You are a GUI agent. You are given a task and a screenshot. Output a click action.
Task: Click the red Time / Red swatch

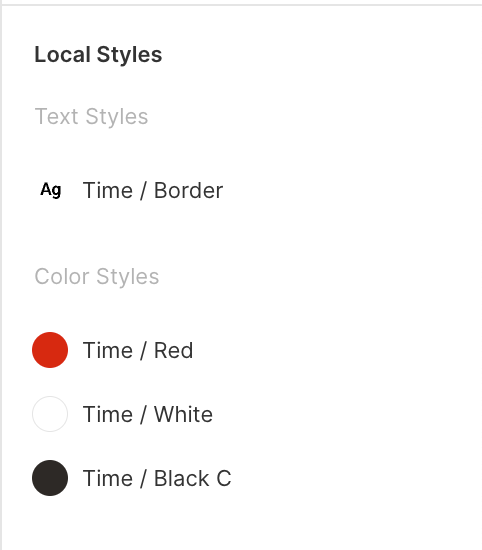click(x=50, y=350)
